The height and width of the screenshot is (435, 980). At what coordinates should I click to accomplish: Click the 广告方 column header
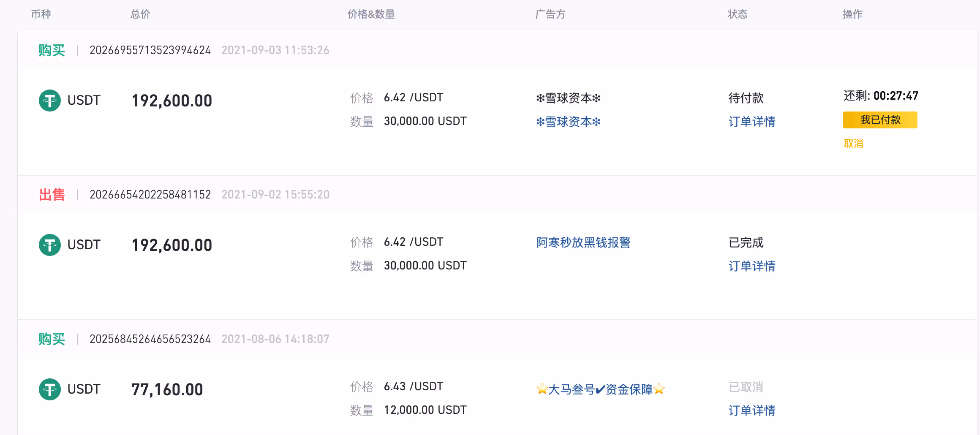tap(550, 14)
